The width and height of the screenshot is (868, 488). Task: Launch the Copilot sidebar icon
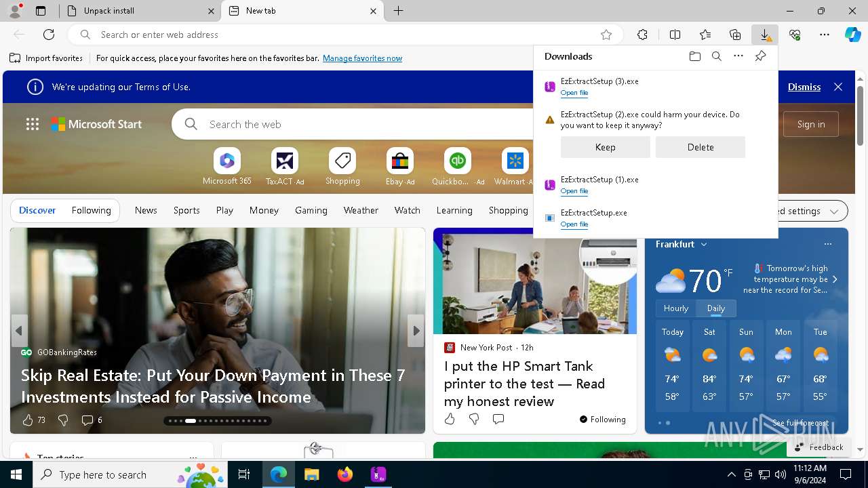click(852, 35)
